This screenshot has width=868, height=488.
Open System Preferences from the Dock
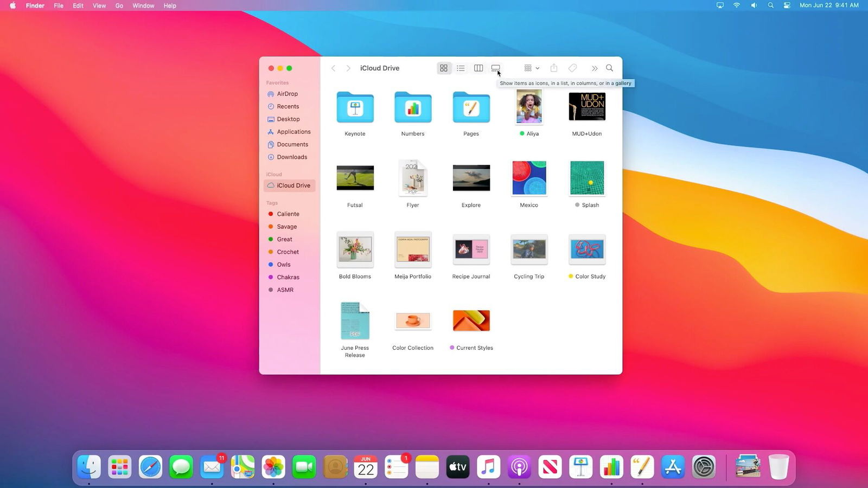coord(704,467)
